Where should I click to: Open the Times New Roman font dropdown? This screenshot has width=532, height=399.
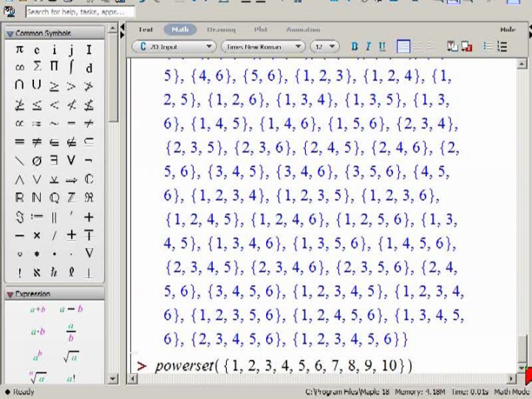[x=263, y=47]
